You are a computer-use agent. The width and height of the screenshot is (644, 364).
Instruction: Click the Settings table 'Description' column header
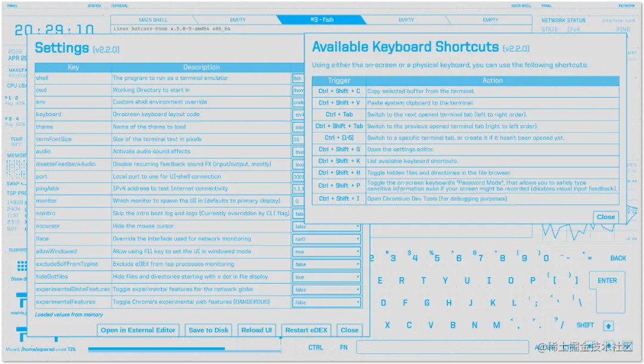pyautogui.click(x=202, y=67)
